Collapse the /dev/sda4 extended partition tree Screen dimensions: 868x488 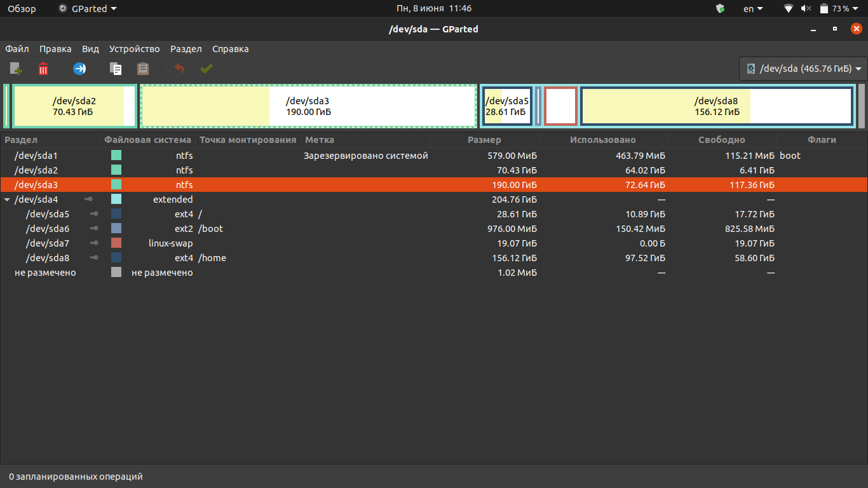tap(7, 200)
